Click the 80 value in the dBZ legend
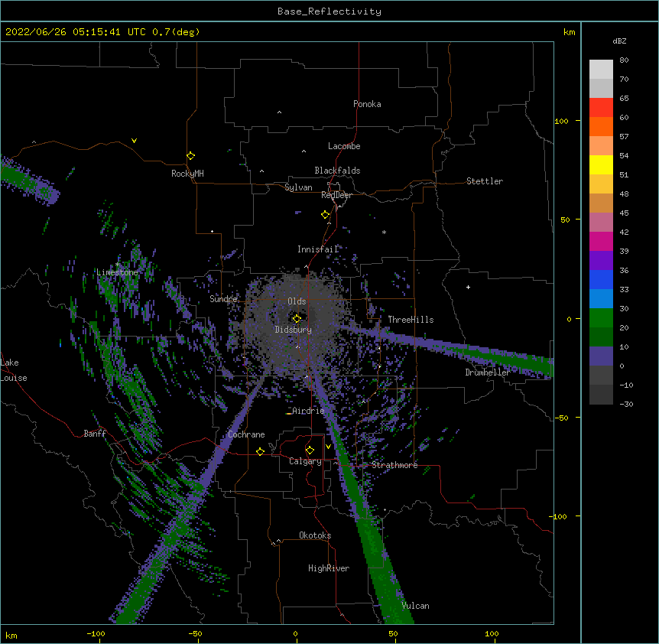Screen dimensions: 659x644 point(624,60)
